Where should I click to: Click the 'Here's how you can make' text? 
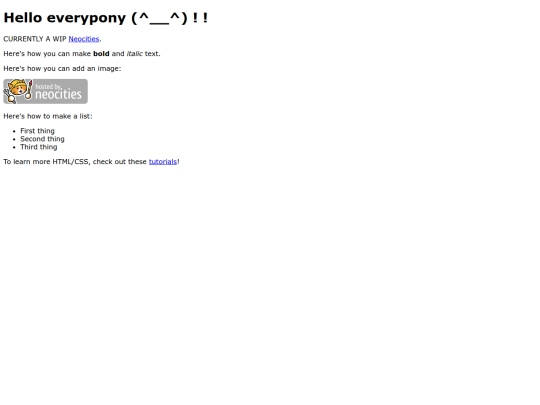[47, 54]
